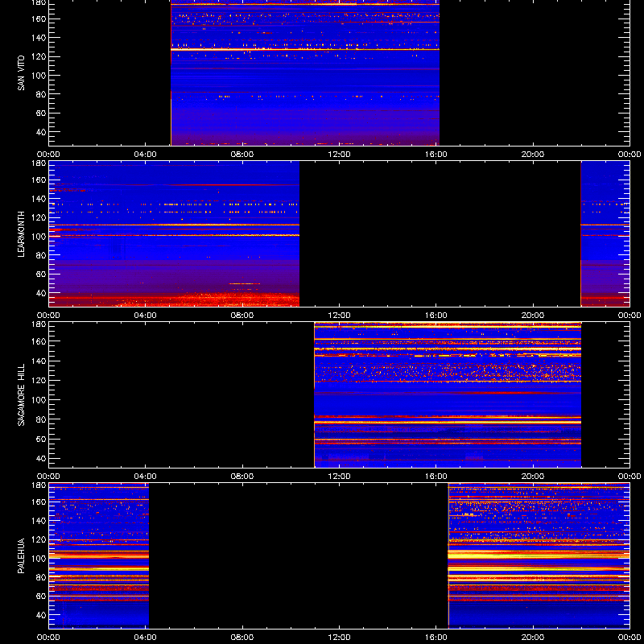Select Learmonth spectrogram block starting at 00:00
The height and width of the screenshot is (644, 644).
174,233
